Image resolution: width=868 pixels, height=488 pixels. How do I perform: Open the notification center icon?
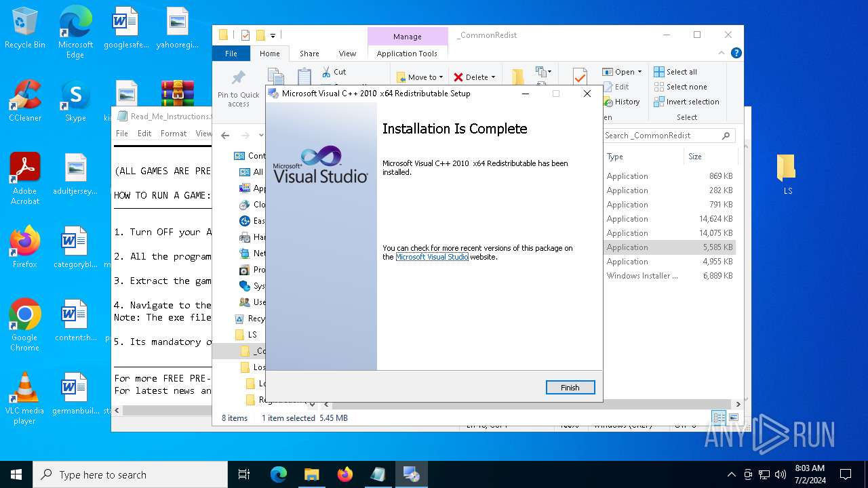[x=846, y=474]
